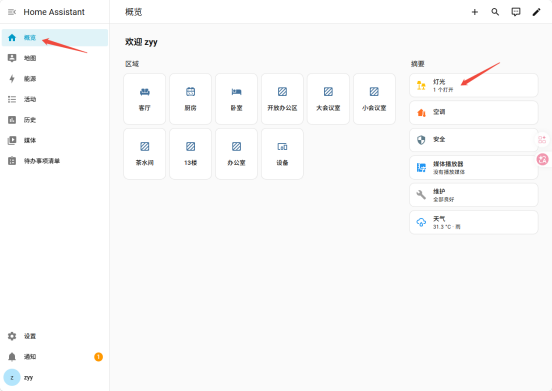This screenshot has height=391, width=552.
Task: Open 待办事项清单 to-do list sidebar item
Action: click(x=55, y=161)
